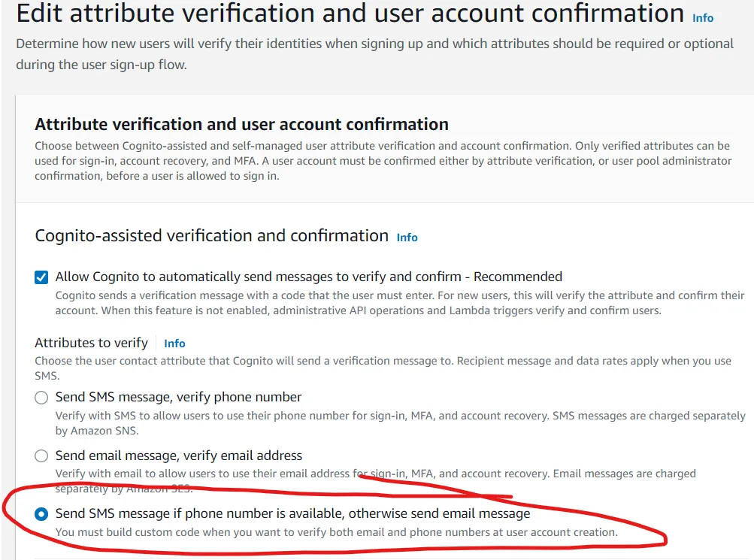Image resolution: width=754 pixels, height=560 pixels.
Task: Click the 'Attributes to verify' label
Action: (x=91, y=343)
